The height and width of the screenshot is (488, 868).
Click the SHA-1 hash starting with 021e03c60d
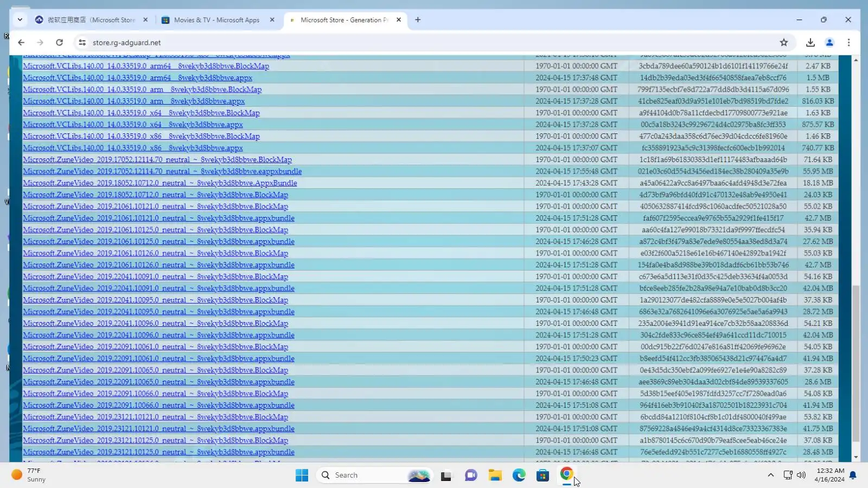(713, 171)
